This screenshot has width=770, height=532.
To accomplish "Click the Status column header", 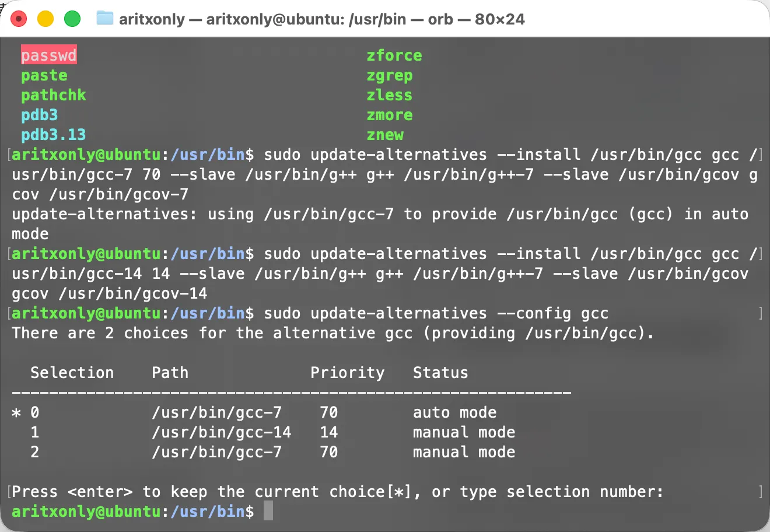I will pyautogui.click(x=440, y=373).
